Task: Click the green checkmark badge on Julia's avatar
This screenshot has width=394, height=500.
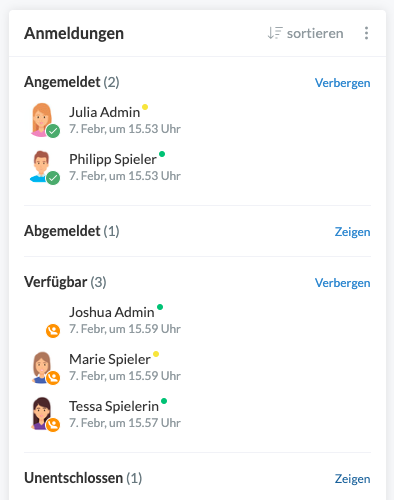Action: click(x=53, y=131)
